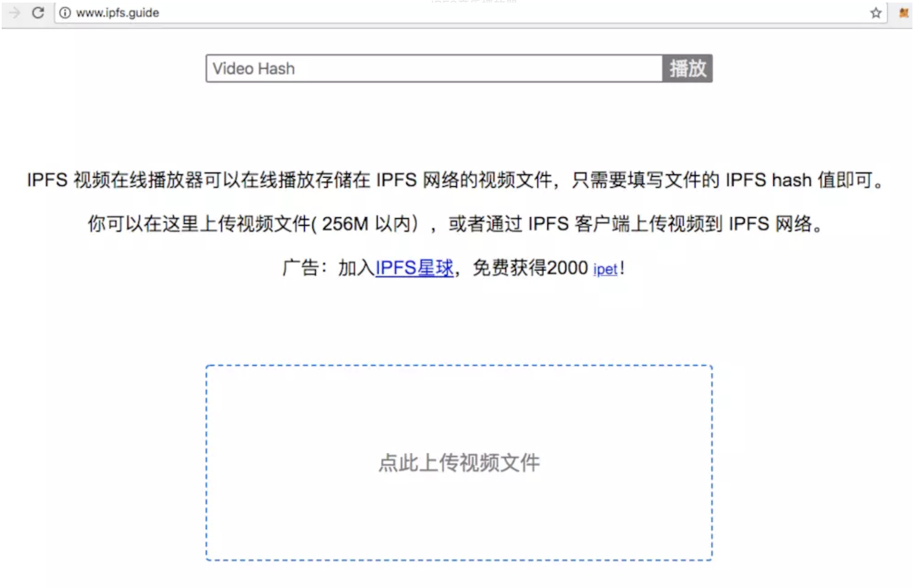Click the 点此上传视频文件 upload area
Viewport: 915px width, 588px height.
459,463
